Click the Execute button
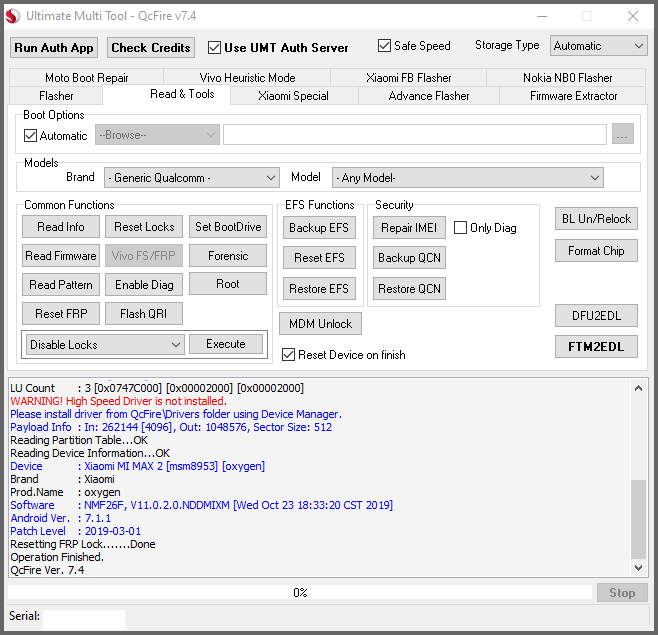The height and width of the screenshot is (635, 658). point(226,344)
